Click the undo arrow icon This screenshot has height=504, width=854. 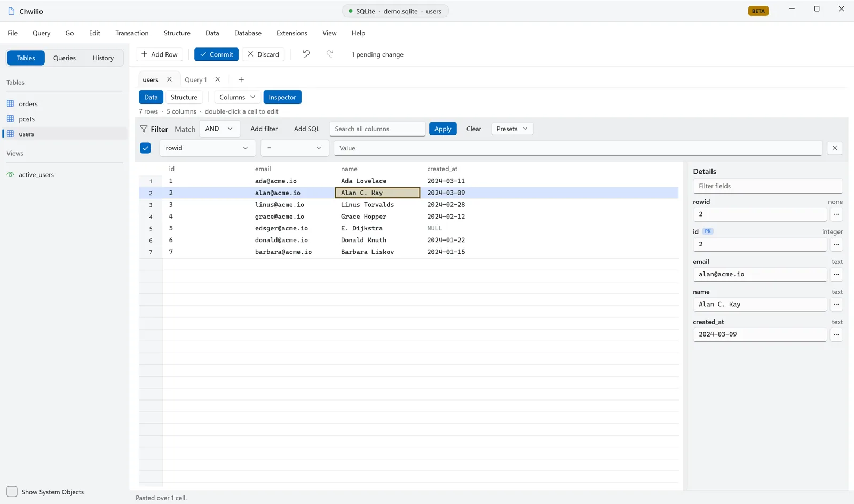click(x=306, y=54)
